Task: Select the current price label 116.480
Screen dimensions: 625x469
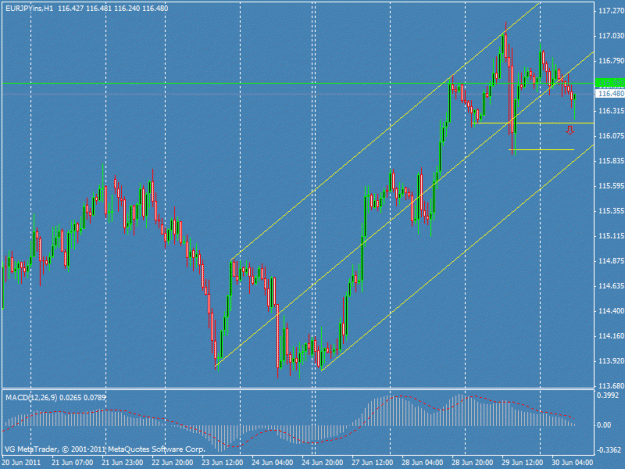Action: (610, 94)
